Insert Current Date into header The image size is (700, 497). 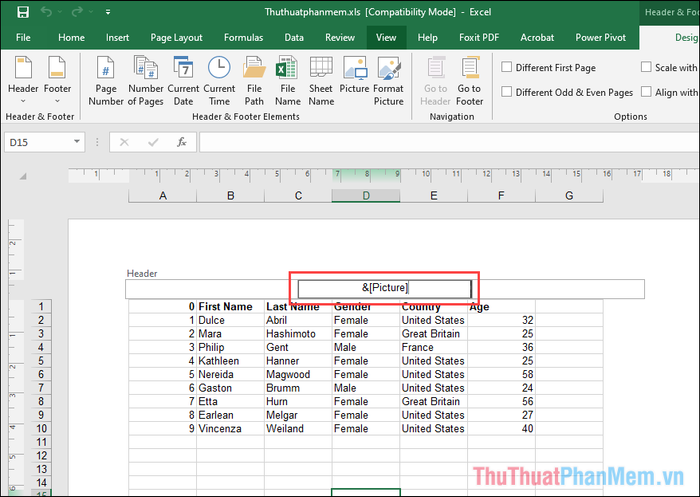pos(183,79)
